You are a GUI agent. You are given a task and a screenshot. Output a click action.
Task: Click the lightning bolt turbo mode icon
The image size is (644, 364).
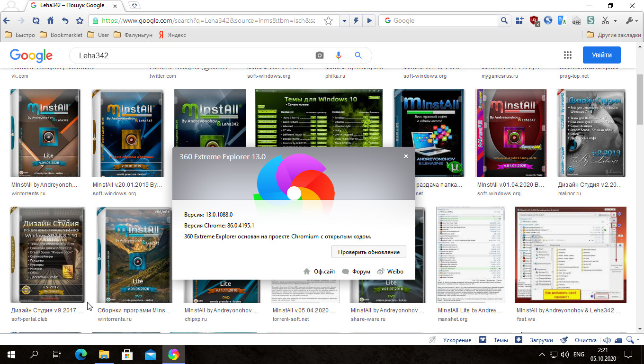pos(357,21)
